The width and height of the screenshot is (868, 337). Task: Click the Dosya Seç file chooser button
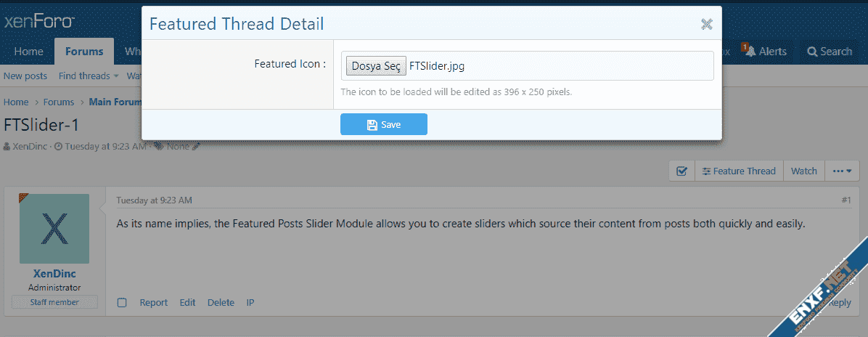point(376,66)
